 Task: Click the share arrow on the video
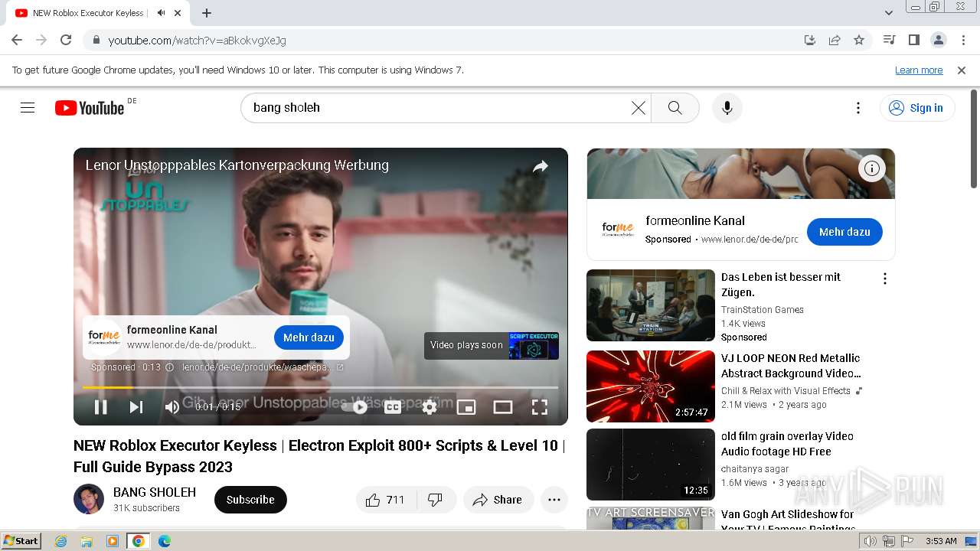pos(541,166)
